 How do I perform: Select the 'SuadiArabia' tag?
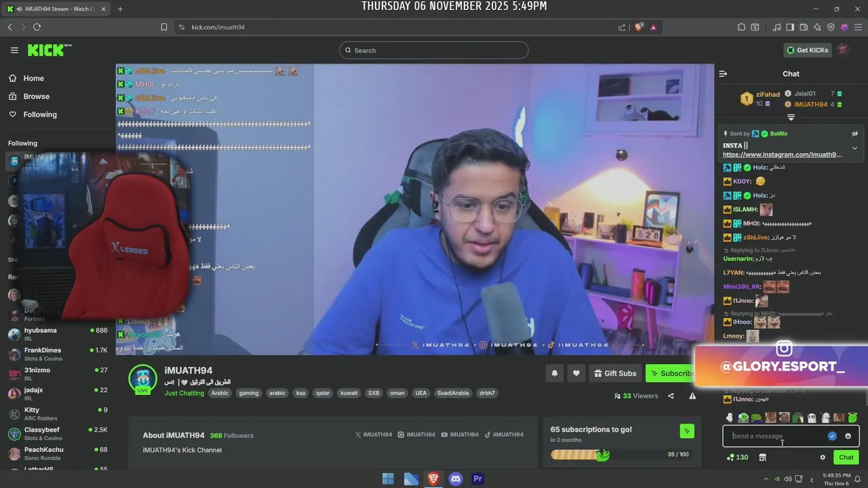(x=453, y=393)
